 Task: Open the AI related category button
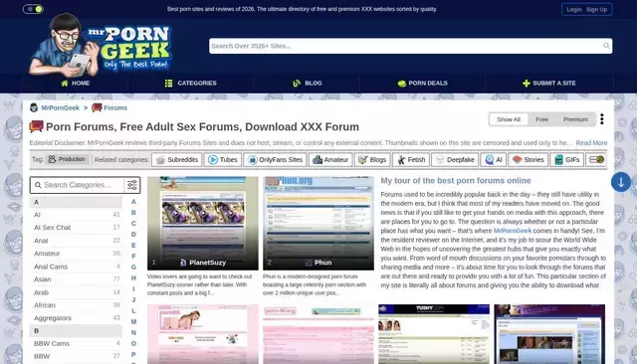point(494,160)
